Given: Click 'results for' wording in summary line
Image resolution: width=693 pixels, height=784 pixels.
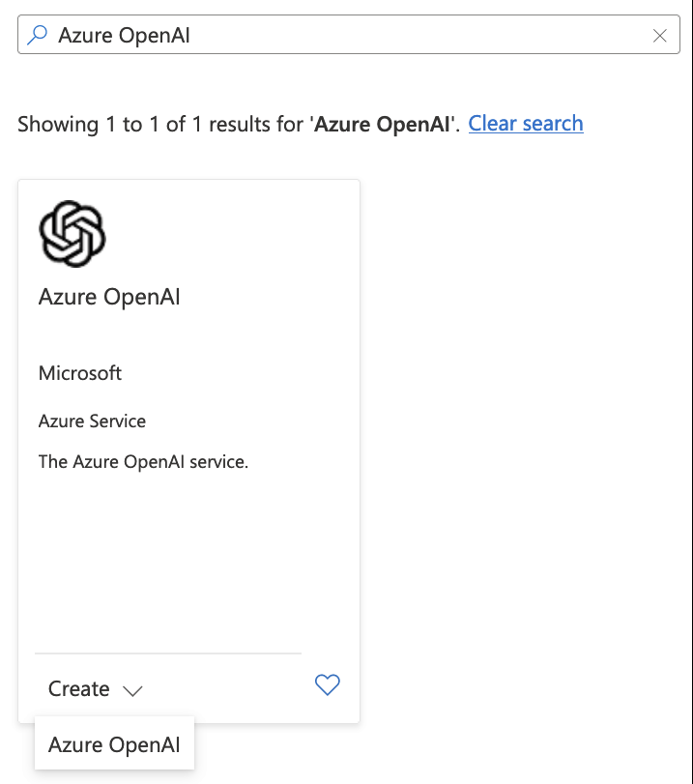Looking at the screenshot, I should pos(256,124).
